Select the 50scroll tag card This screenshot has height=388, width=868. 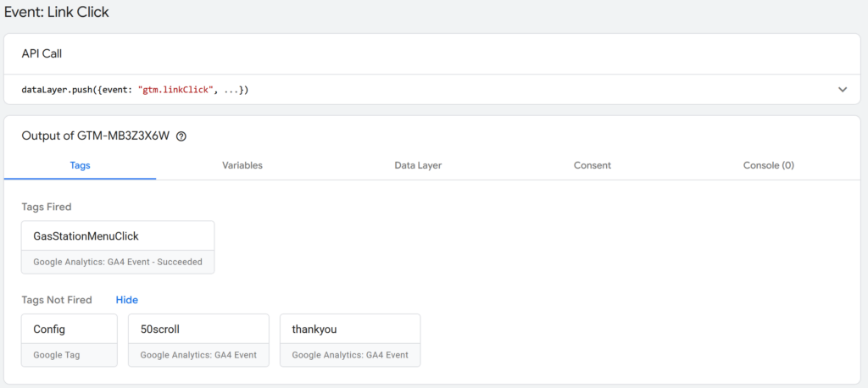198,340
